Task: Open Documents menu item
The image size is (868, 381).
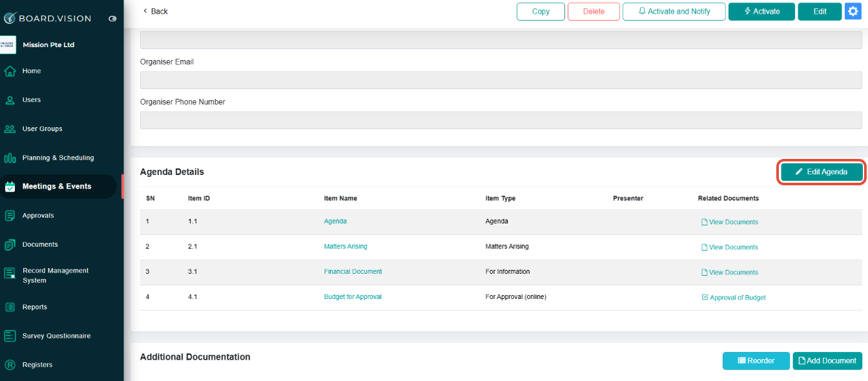Action: tap(40, 245)
